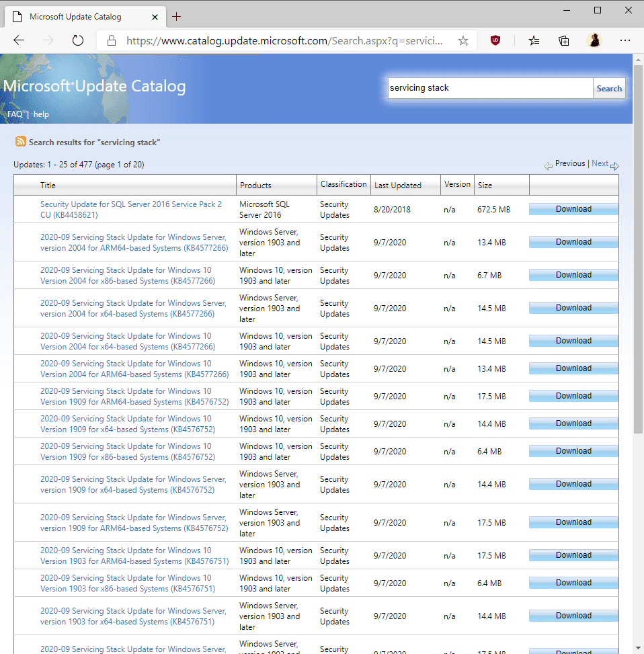Close the Microsoft Update Catalog tab
Screen dimensions: 644x654
(155, 17)
